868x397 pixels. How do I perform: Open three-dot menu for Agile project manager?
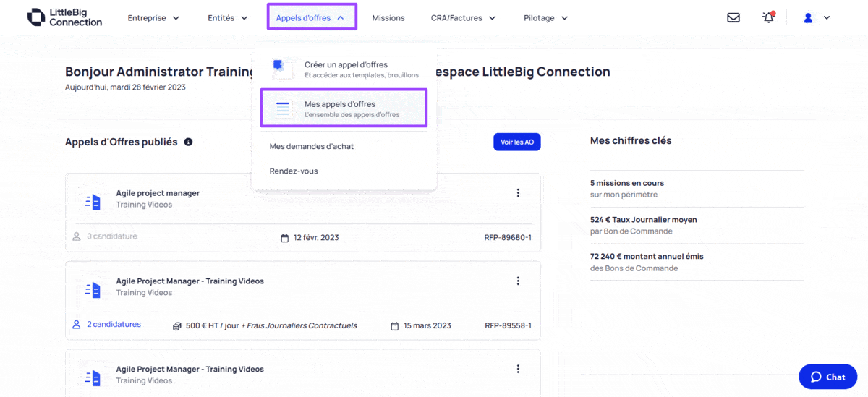[518, 193]
